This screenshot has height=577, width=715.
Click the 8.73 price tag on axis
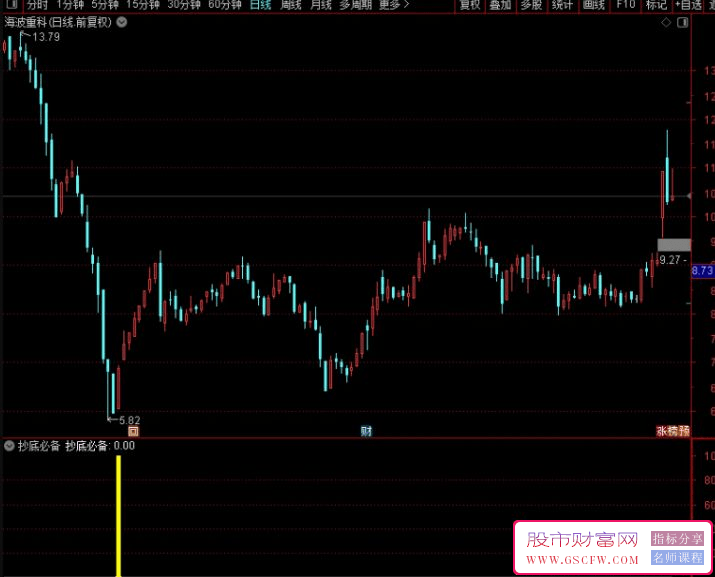tap(703, 270)
